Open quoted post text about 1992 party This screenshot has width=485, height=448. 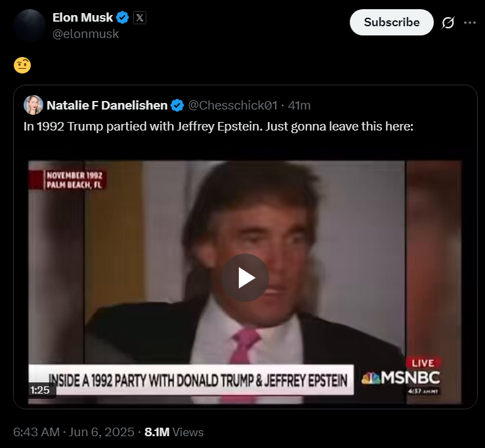[219, 127]
